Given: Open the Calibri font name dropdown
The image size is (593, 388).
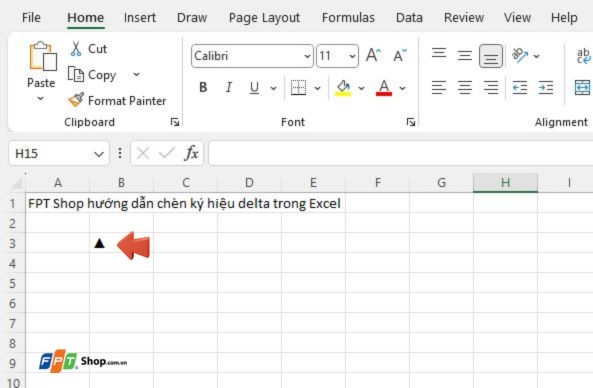Looking at the screenshot, I should click(307, 56).
